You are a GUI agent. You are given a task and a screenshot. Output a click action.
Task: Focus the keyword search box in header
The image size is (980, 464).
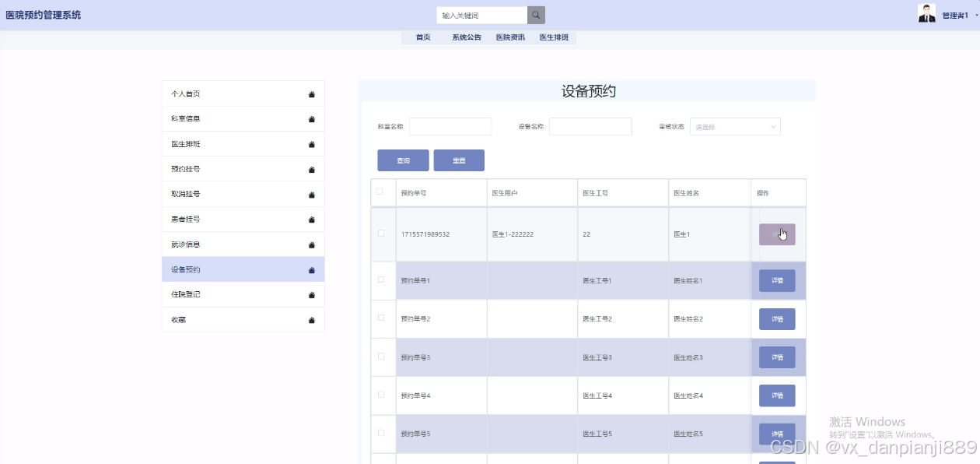481,15
